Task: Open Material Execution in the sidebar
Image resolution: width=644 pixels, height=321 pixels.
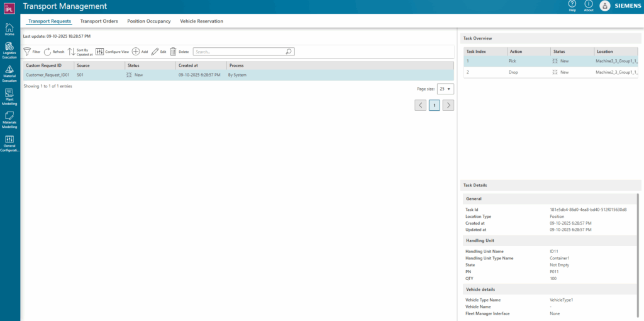Action: point(9,74)
